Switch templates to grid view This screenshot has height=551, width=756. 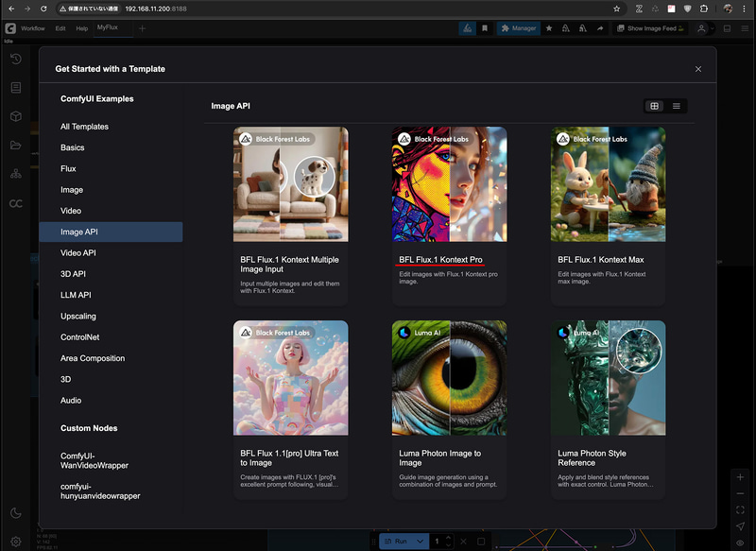[x=654, y=106]
